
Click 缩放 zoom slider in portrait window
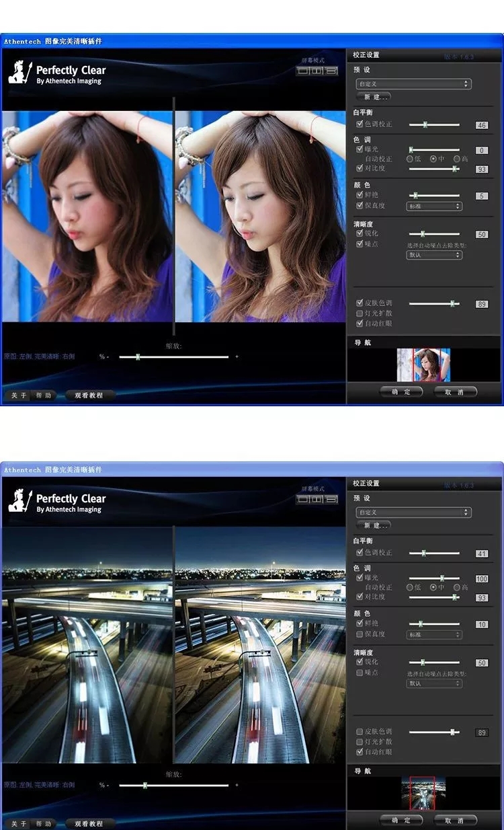(173, 356)
